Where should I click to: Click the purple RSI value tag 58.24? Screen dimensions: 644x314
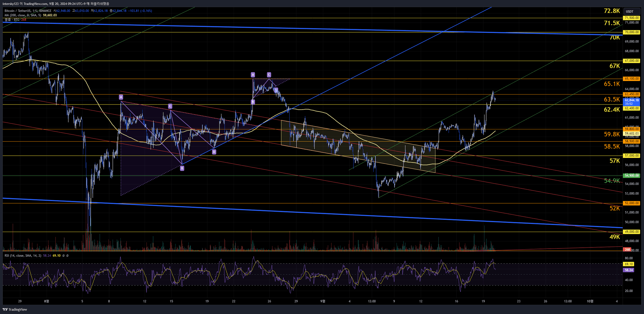[629, 270]
